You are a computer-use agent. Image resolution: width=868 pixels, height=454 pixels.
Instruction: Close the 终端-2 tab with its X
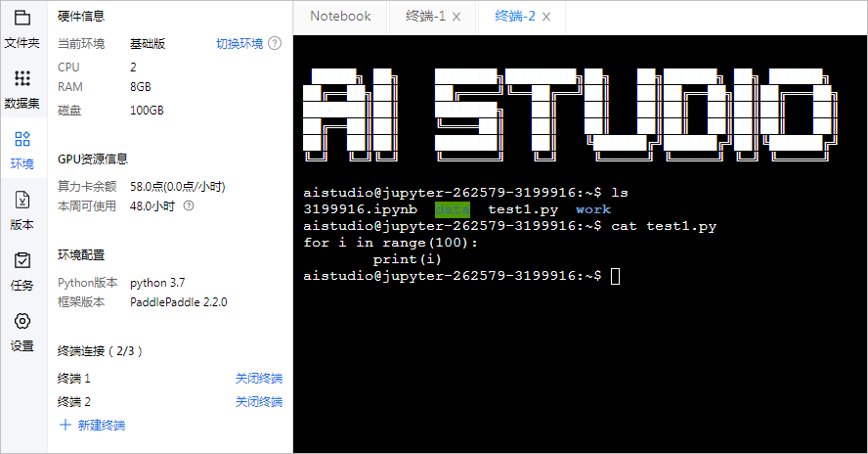pyautogui.click(x=545, y=17)
